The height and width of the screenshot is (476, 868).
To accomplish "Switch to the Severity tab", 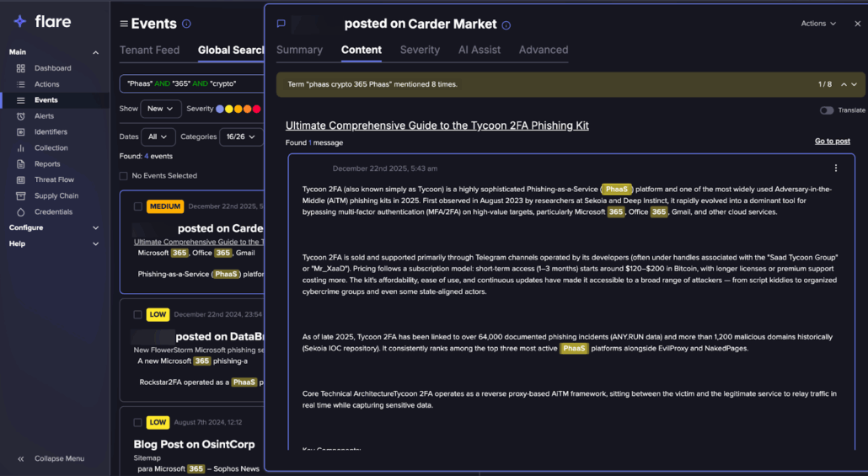I will coord(420,50).
